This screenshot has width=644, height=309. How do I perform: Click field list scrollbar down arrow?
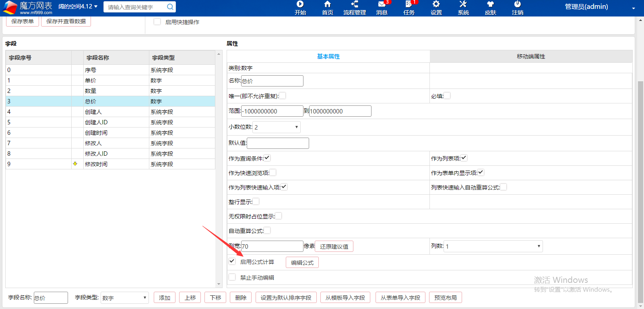pos(219,284)
